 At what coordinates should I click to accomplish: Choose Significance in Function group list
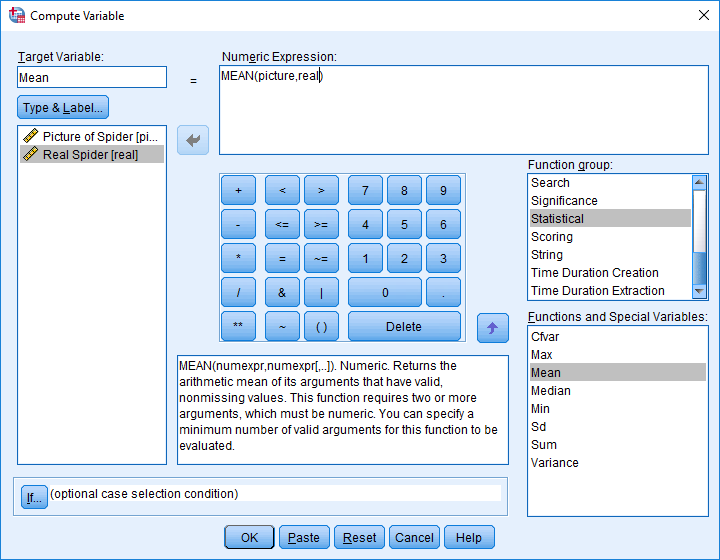pyautogui.click(x=564, y=201)
